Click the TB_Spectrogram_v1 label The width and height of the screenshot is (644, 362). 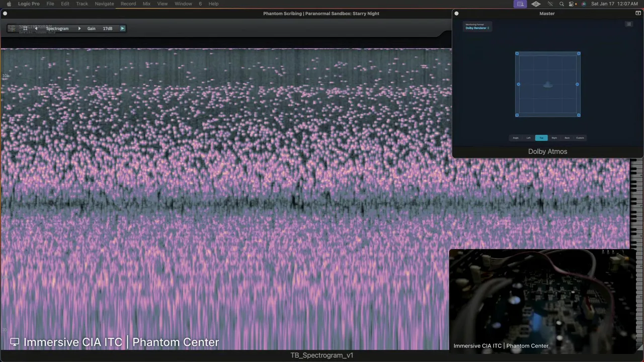[x=321, y=355]
